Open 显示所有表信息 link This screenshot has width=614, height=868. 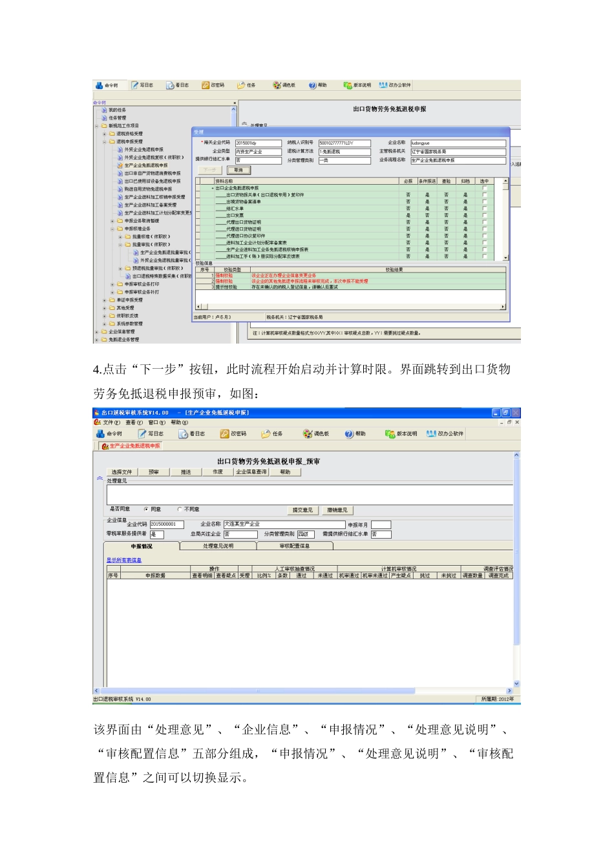(124, 561)
